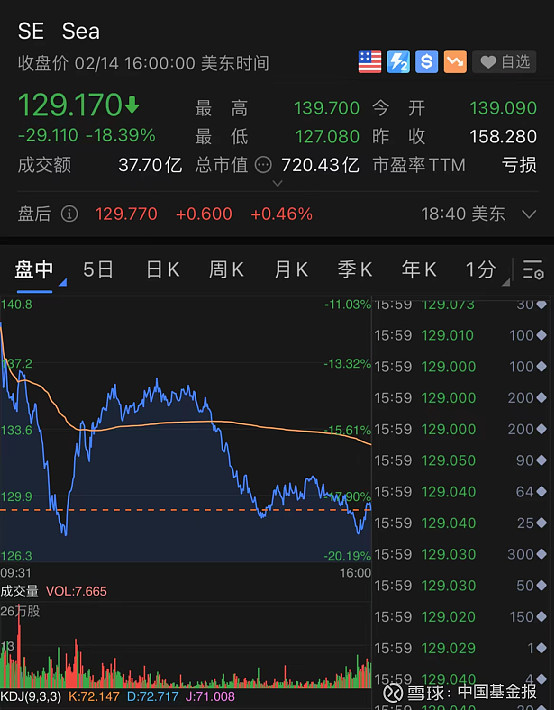
Task: Tap the volume bar chart
Action: pyautogui.click(x=186, y=645)
